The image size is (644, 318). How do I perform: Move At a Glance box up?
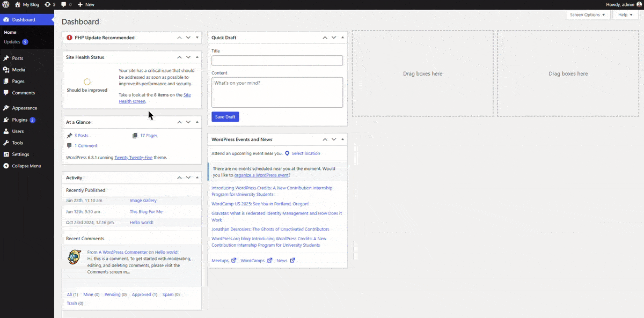[180, 122]
